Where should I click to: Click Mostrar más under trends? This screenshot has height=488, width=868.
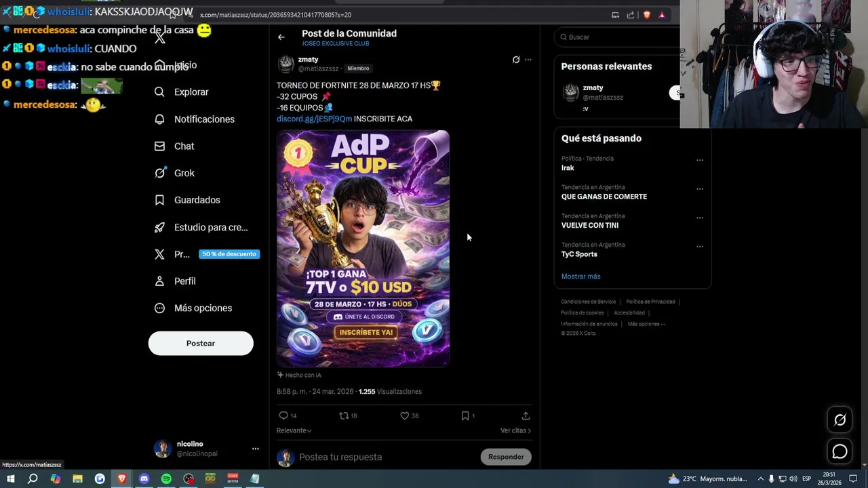coord(580,277)
